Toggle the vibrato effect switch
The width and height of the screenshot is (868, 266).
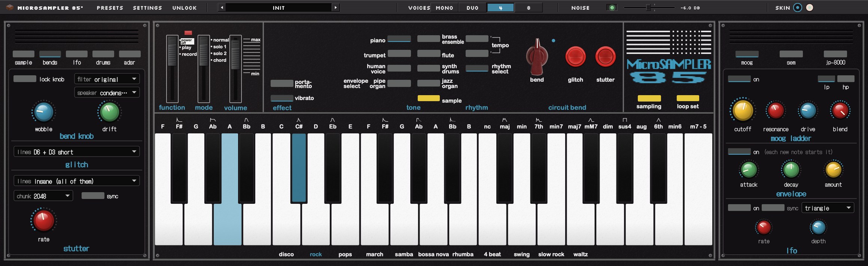click(282, 98)
